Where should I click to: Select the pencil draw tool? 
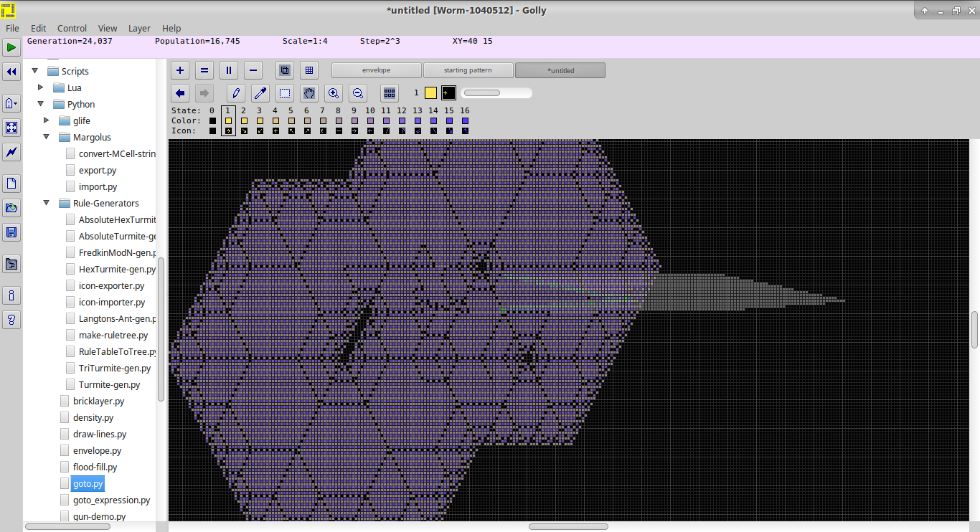236,93
